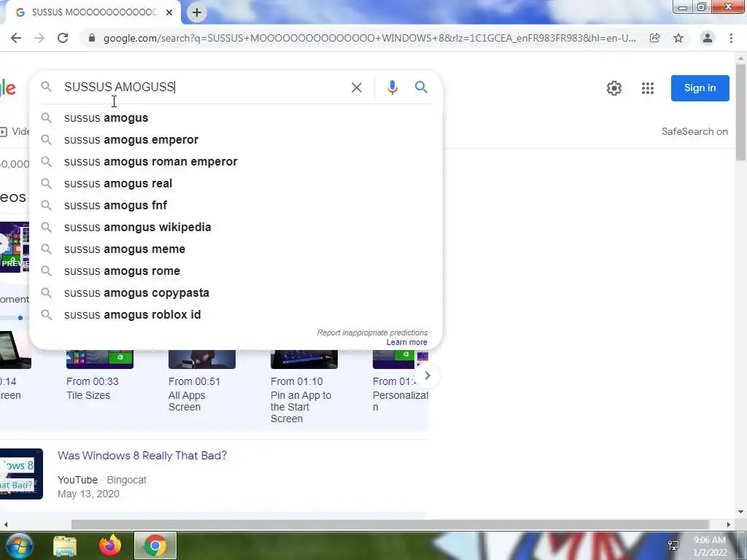
Task: Clear the search box text
Action: click(356, 87)
